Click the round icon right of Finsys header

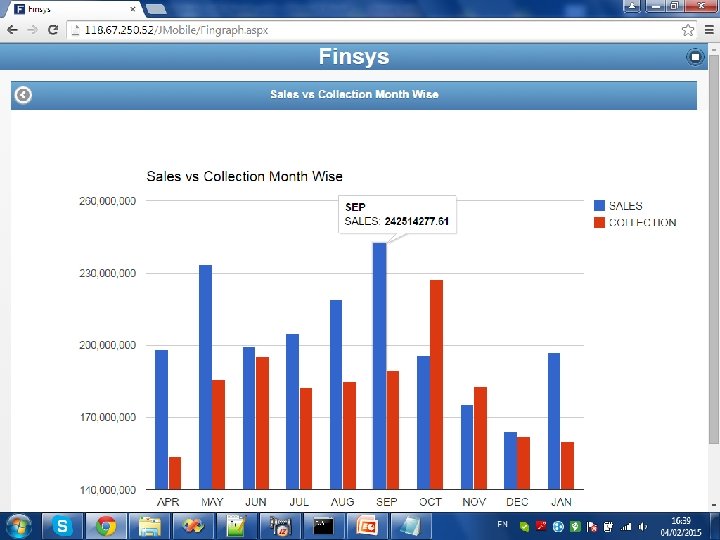pyautogui.click(x=695, y=57)
